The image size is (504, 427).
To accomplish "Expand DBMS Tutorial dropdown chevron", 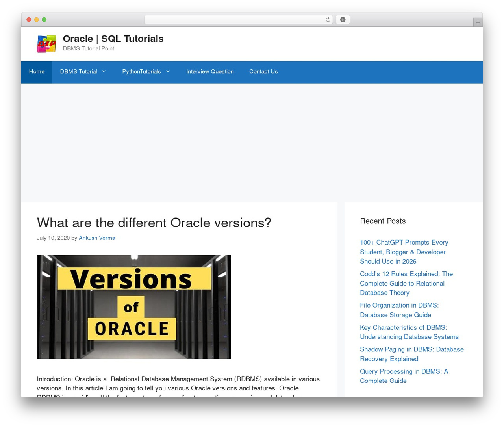I will [104, 71].
